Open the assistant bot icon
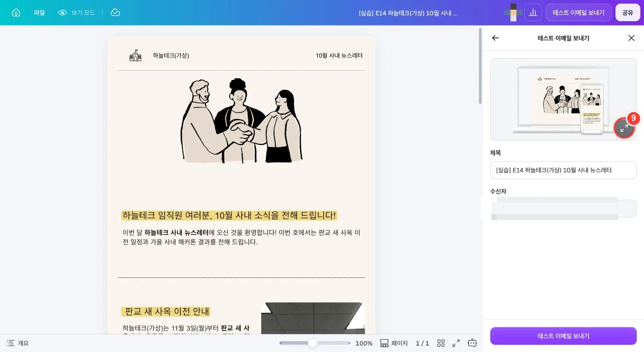Image resolution: width=644 pixels, height=352 pixels. coord(472,343)
